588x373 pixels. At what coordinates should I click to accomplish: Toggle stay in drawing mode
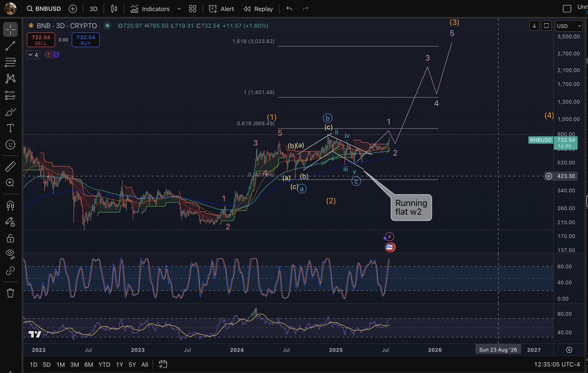(10, 222)
